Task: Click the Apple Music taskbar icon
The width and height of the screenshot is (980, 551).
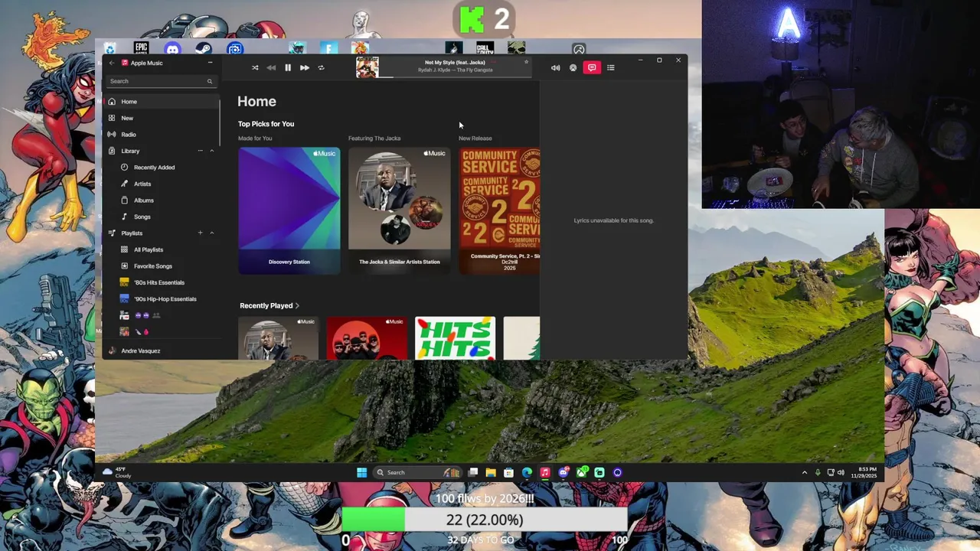Action: click(545, 472)
